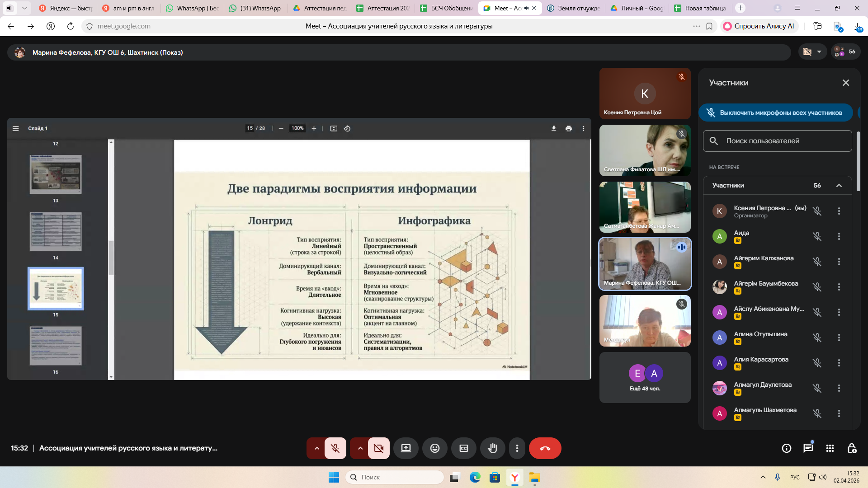Open the emoji reactions button

[x=434, y=448]
